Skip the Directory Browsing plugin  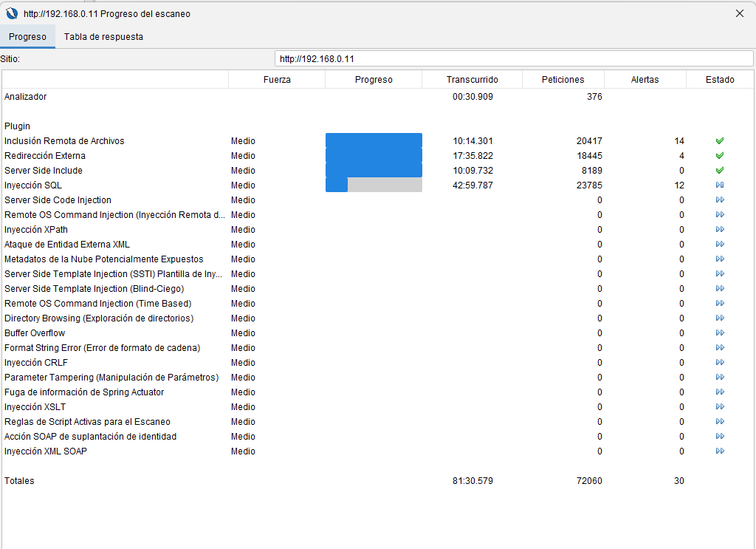coord(720,318)
